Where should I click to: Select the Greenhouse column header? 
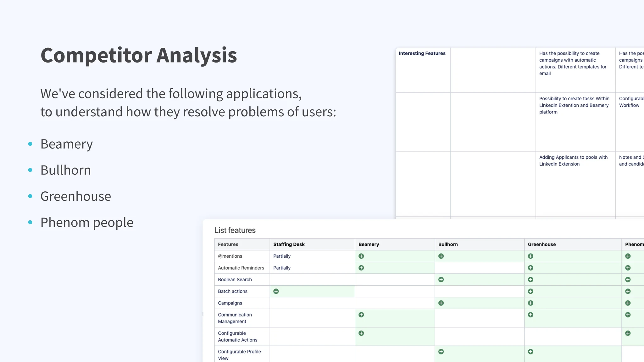click(x=542, y=244)
